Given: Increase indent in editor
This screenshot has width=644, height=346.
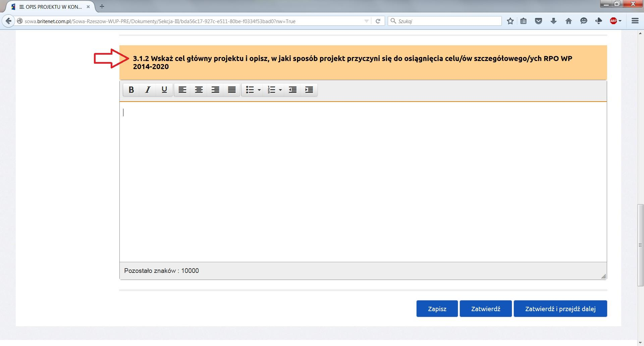Looking at the screenshot, I should point(309,90).
